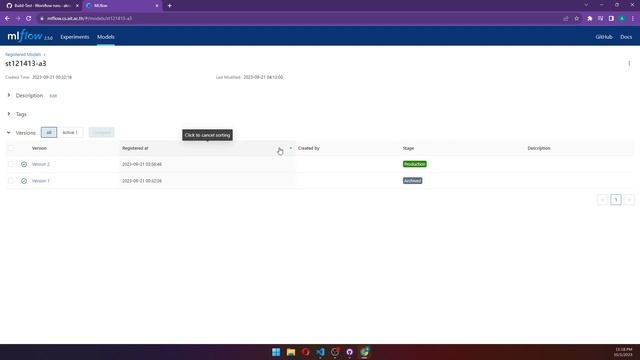Click the browser address bar URL

(x=89, y=18)
